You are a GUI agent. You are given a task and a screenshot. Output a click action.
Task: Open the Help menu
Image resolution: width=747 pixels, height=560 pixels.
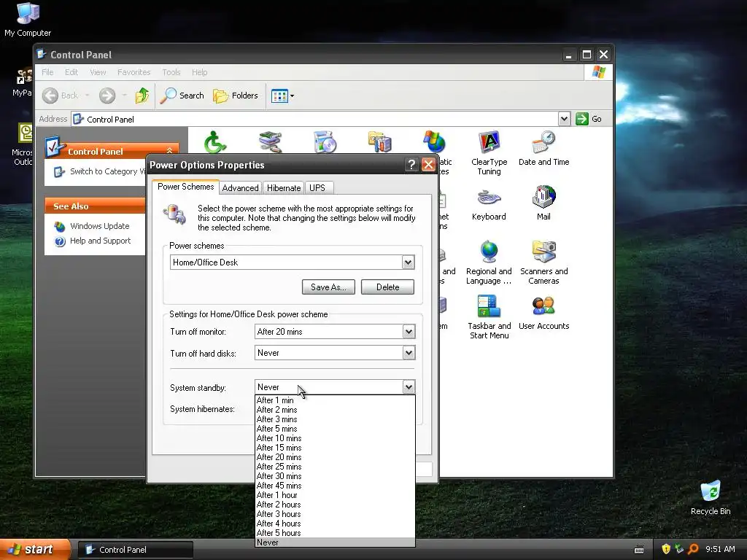tap(200, 72)
